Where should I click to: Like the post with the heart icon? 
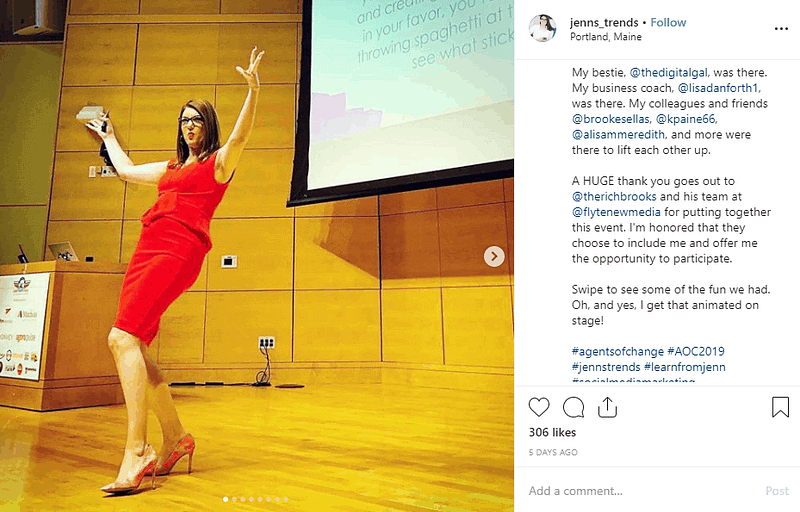(x=539, y=407)
